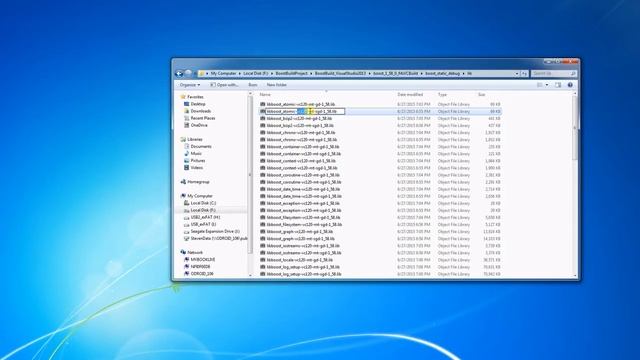Screen dimensions: 640x360
Task: Select My Computer in navigation pane
Action: (x=196, y=196)
